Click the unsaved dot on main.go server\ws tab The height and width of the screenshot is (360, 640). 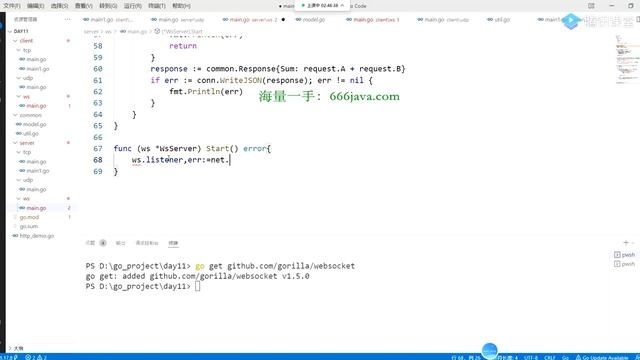point(283,20)
